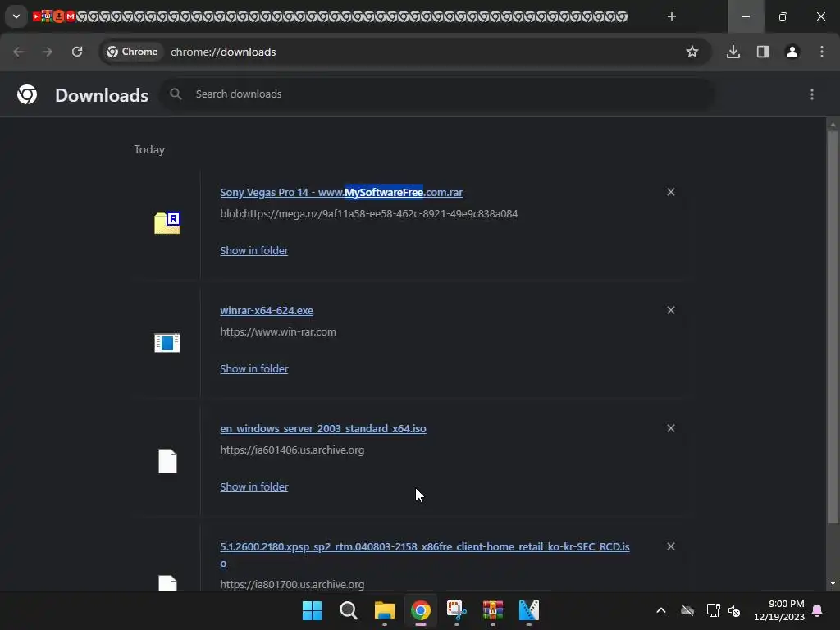Click the scrollbar down arrow

tap(833, 583)
